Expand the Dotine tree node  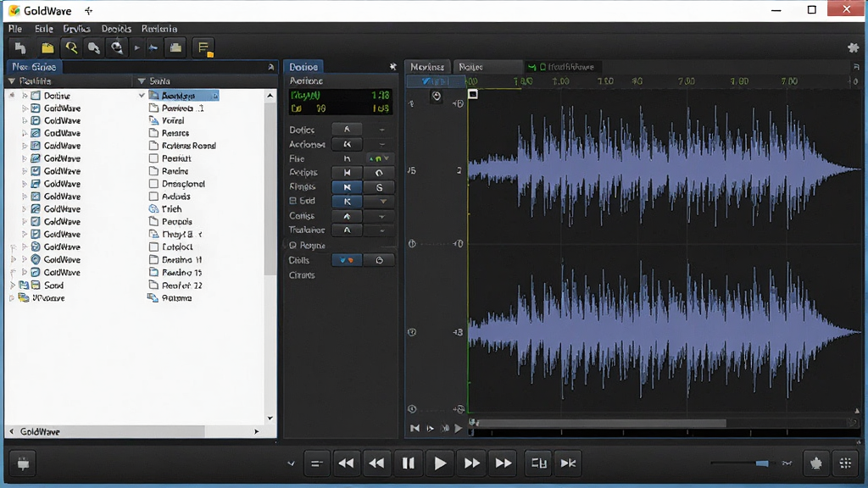point(25,96)
